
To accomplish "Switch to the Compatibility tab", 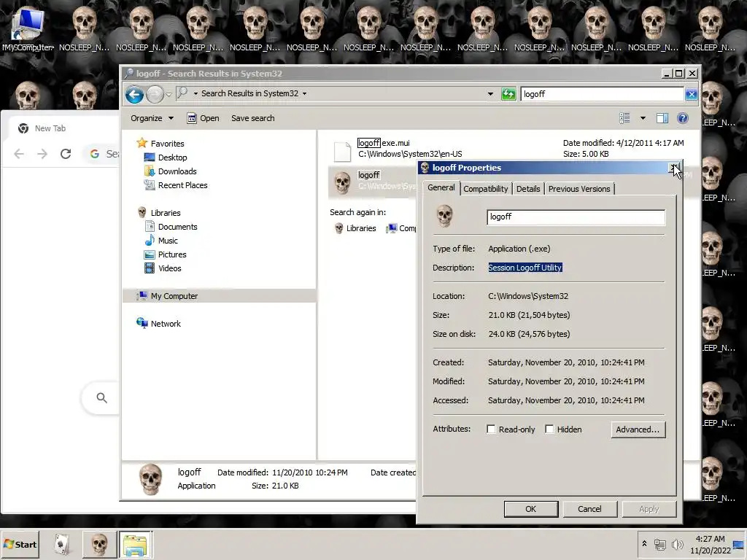I will tap(485, 189).
